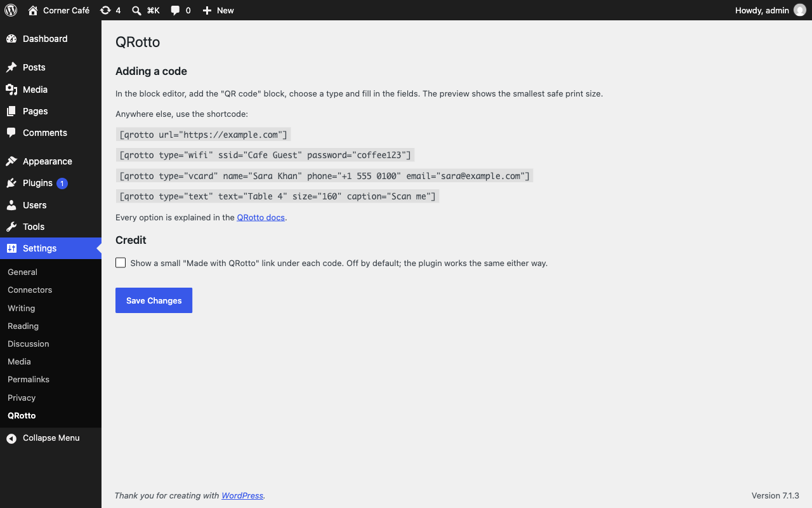Click the home icon beside Corner Café

(33, 10)
